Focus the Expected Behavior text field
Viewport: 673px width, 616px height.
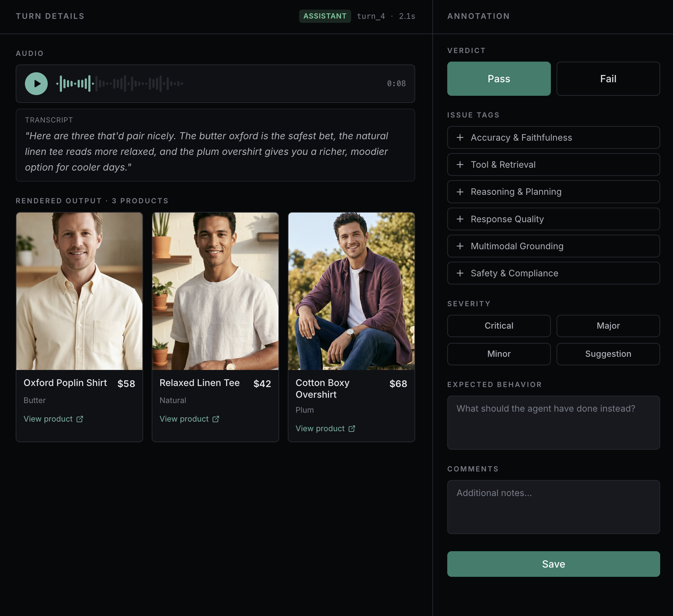pyautogui.click(x=553, y=423)
